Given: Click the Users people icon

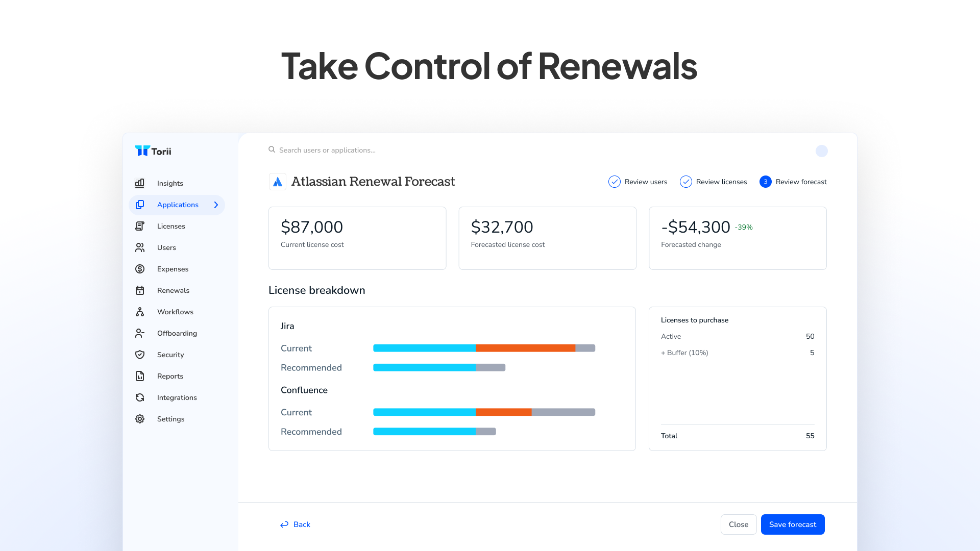Looking at the screenshot, I should [x=140, y=247].
